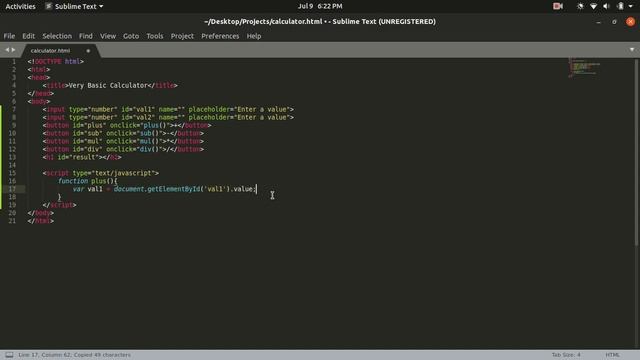Open the system menu arrow
This screenshot has width=640, height=360.
(x=631, y=6)
